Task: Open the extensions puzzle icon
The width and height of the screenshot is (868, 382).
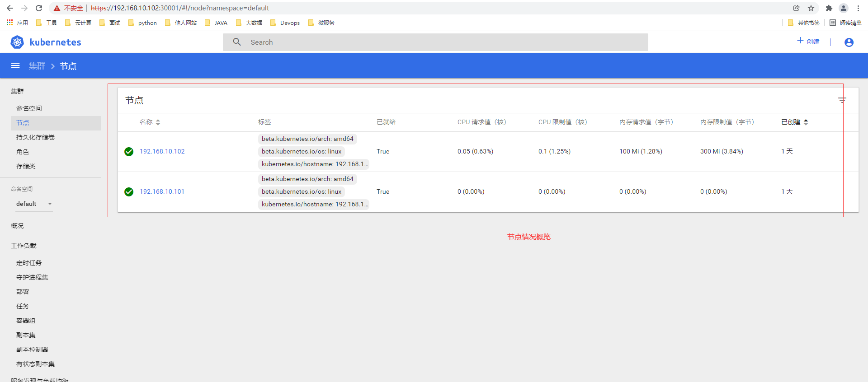Action: 829,8
